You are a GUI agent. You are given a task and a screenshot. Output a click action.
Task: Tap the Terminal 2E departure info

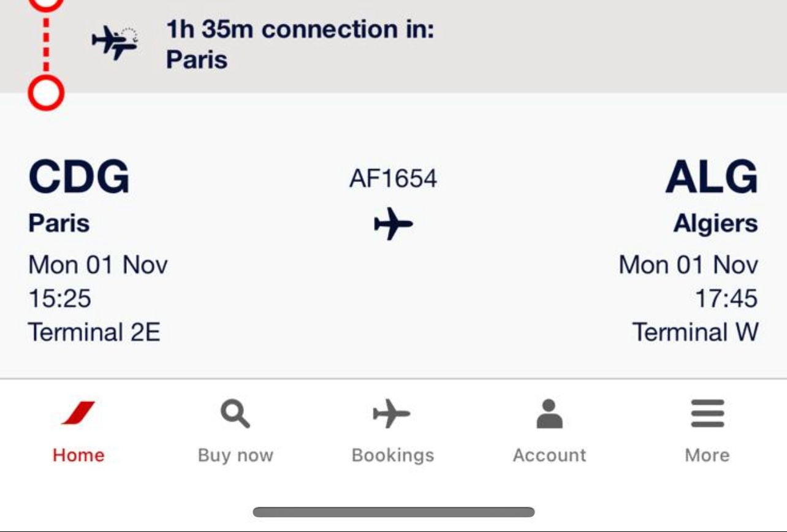[94, 333]
